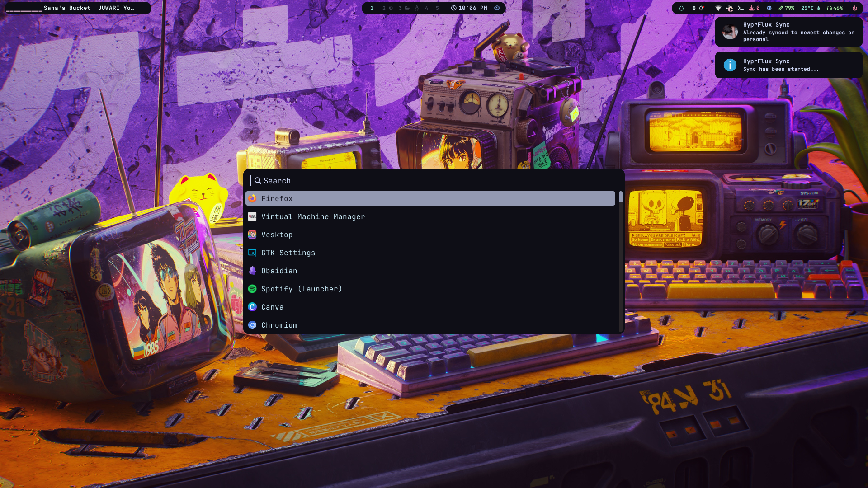This screenshot has height=488, width=868.
Task: Click the terminal prompt tray icon
Action: [741, 8]
